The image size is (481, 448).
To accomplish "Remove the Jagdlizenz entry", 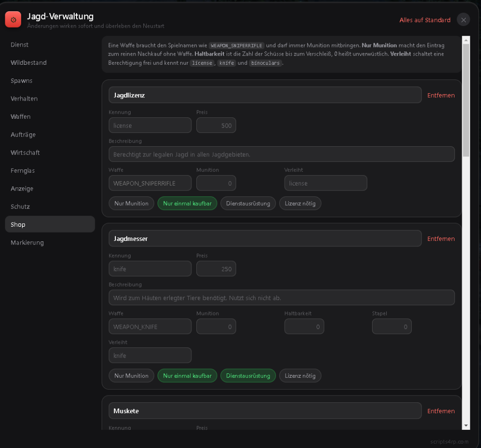I will point(441,95).
